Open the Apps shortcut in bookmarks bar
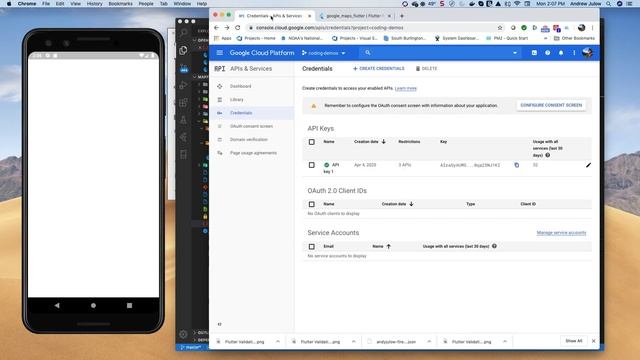The height and width of the screenshot is (360, 640). [222, 38]
